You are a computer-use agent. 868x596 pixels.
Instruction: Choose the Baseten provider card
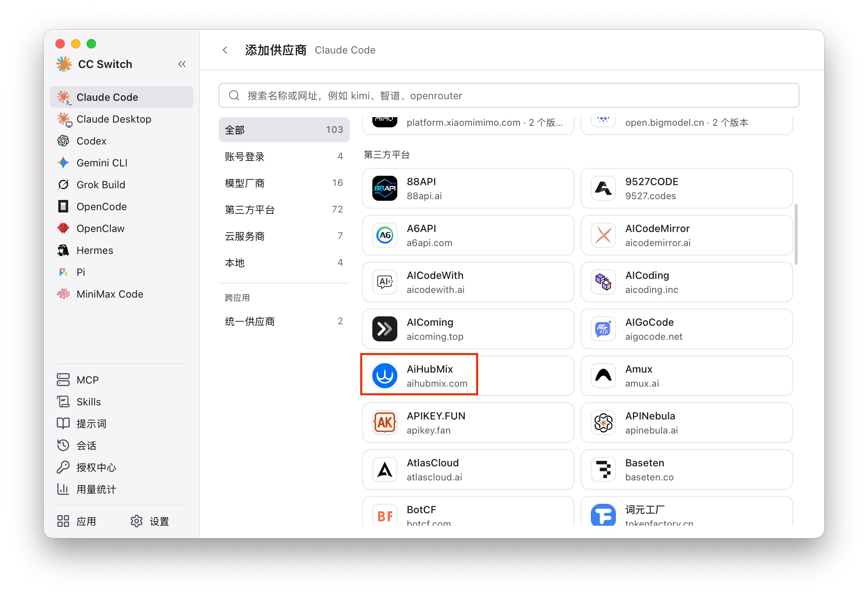(687, 469)
